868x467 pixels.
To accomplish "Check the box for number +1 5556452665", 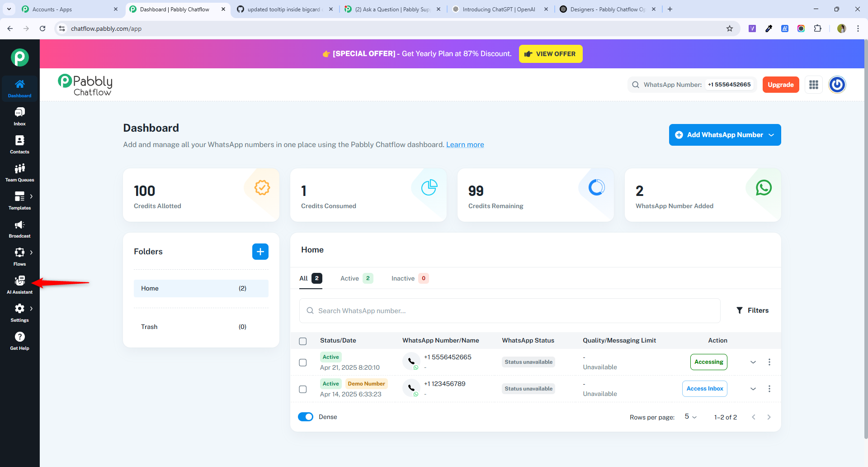I will click(x=303, y=362).
